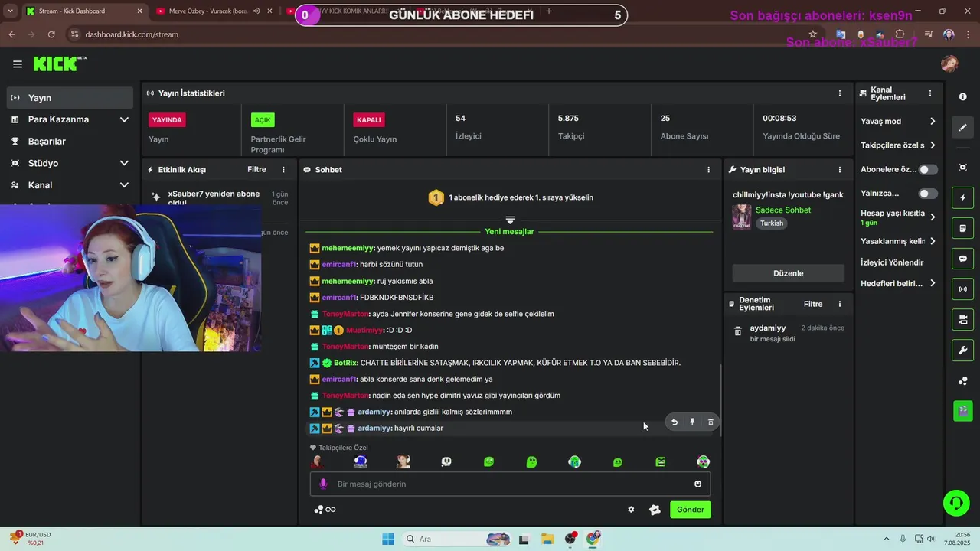The width and height of the screenshot is (980, 551).
Task: Open Yayın İstatistikleri three-dot menu
Action: (x=840, y=93)
